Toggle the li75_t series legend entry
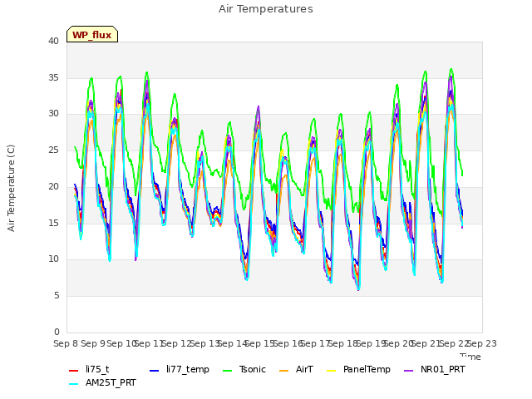Image resolution: width=532 pixels, height=399 pixels. pos(89,369)
